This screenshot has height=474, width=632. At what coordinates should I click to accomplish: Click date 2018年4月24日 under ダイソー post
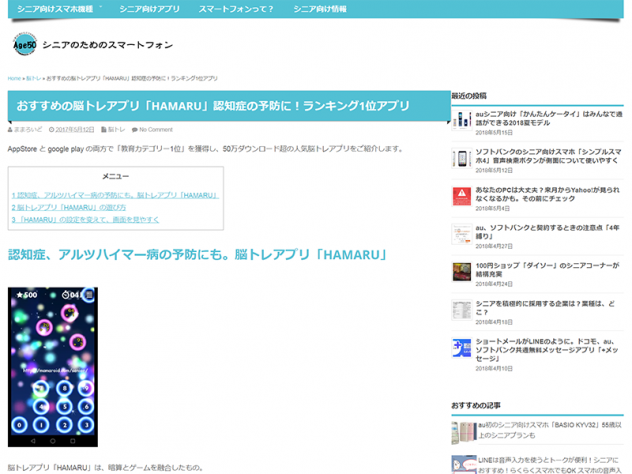[494, 284]
